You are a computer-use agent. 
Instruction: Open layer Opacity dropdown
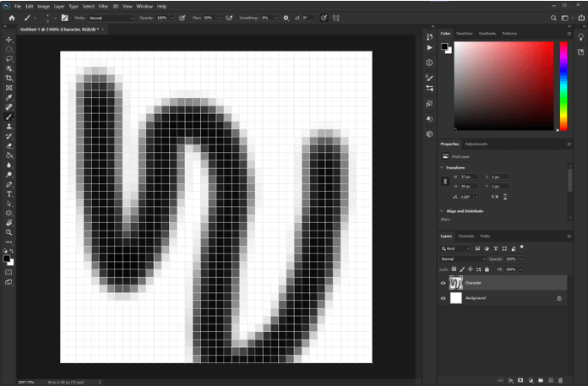(x=520, y=259)
